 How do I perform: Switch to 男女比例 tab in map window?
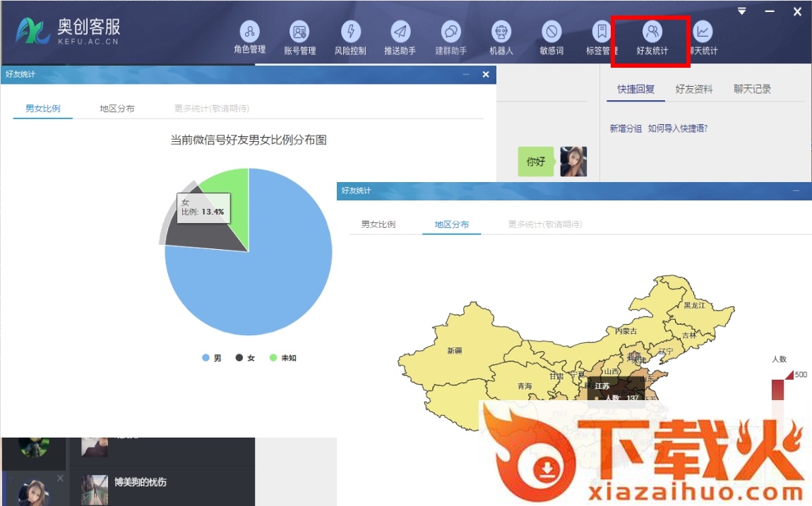(378, 224)
